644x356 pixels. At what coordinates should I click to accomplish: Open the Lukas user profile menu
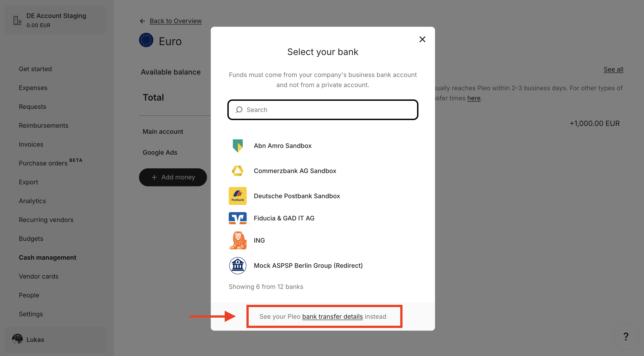click(35, 339)
